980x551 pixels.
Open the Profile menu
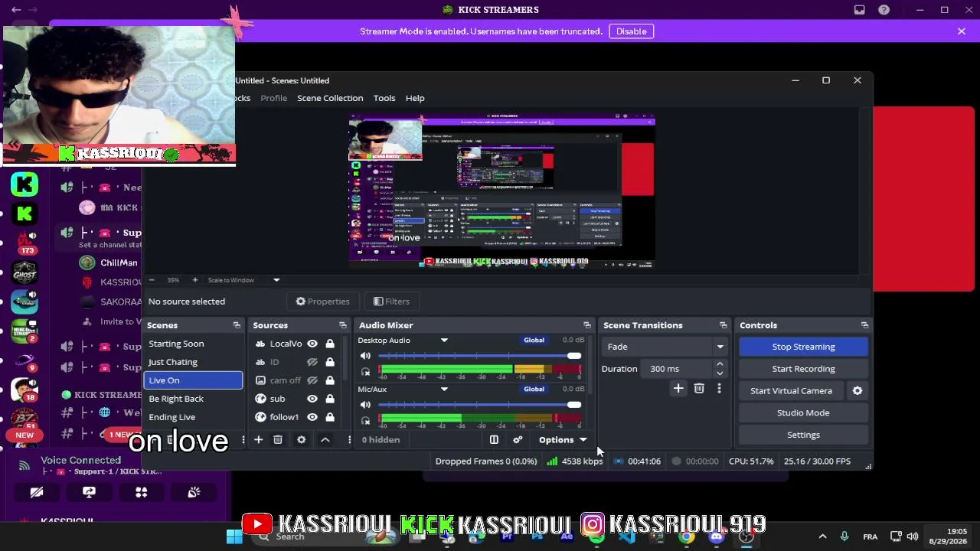click(x=273, y=98)
